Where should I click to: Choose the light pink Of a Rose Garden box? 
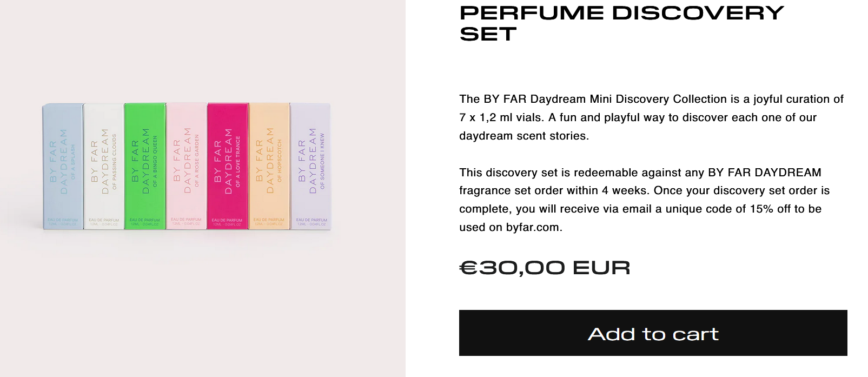[187, 167]
